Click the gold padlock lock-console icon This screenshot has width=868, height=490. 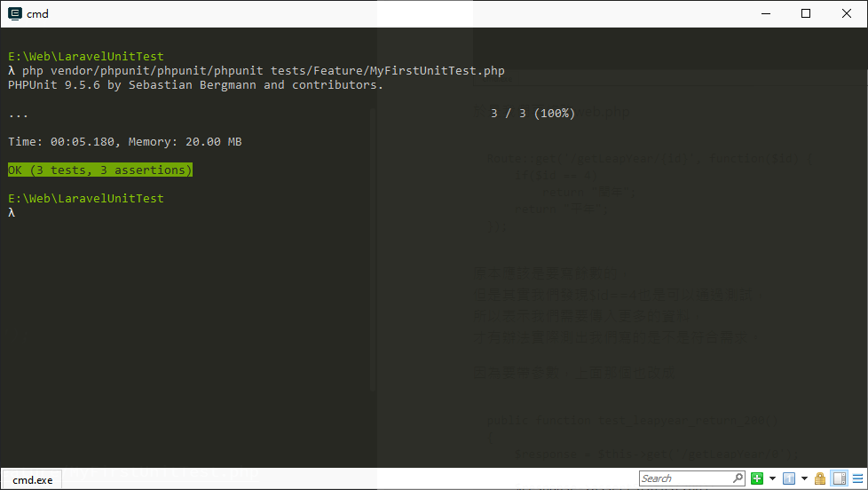(820, 478)
